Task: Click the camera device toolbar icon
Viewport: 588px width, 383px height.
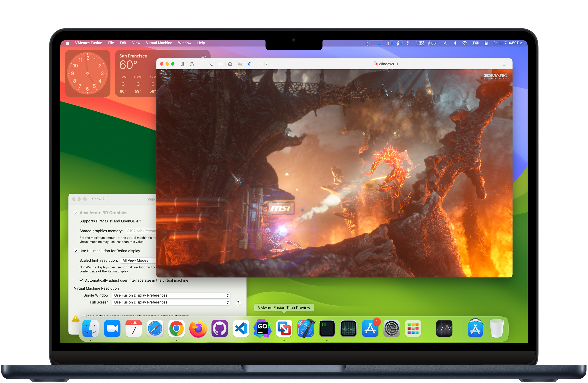Action: pyautogui.click(x=240, y=64)
